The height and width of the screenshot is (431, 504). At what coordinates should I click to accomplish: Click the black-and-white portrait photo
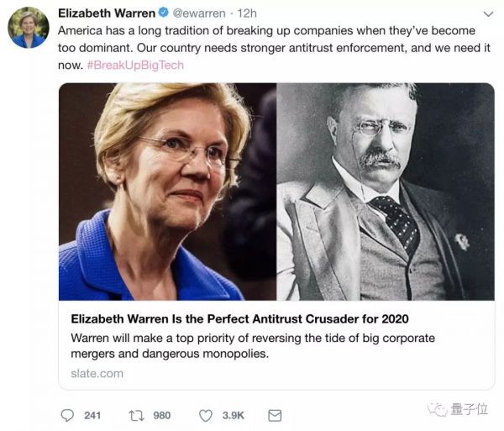point(385,191)
